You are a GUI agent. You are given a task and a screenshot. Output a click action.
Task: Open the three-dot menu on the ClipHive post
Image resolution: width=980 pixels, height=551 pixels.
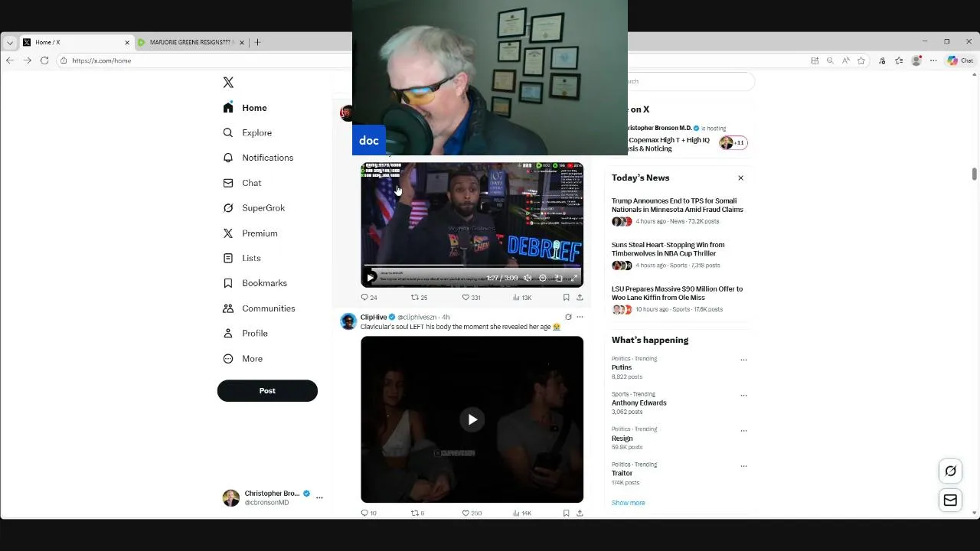(x=580, y=317)
